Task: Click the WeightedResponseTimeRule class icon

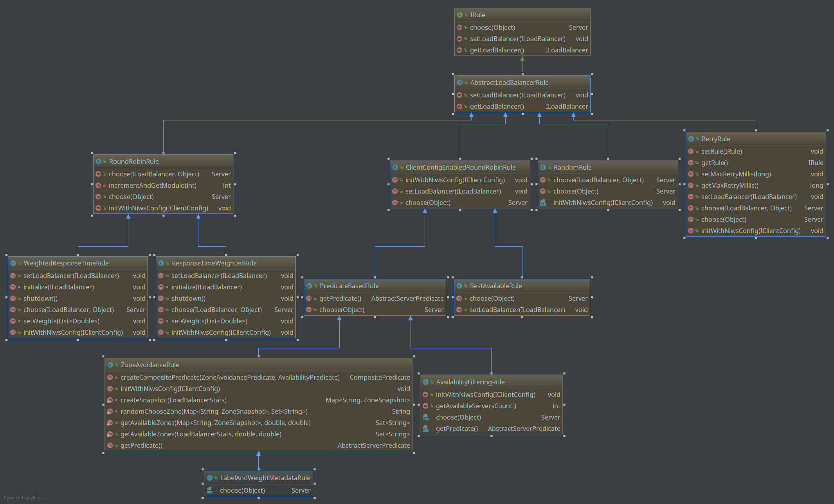Action: tap(13, 263)
